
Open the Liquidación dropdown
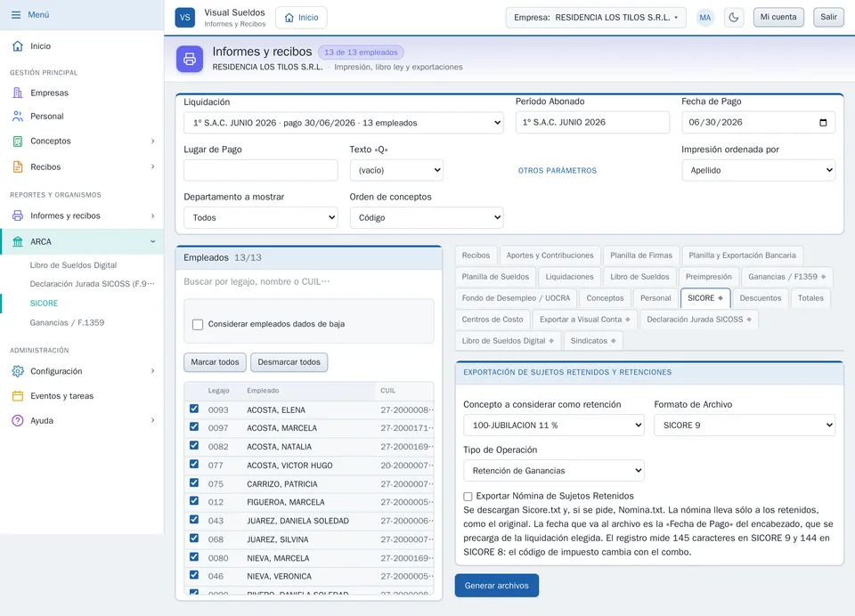tap(344, 123)
